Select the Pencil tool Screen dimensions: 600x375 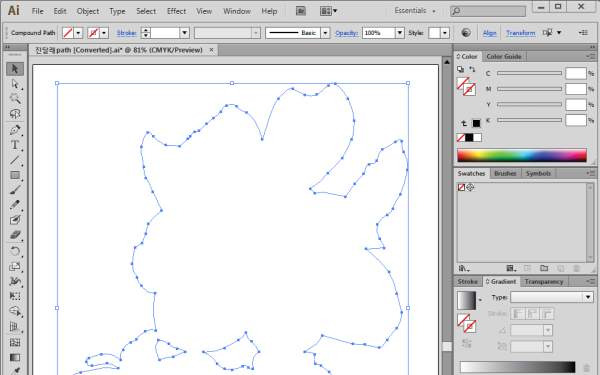point(15,205)
